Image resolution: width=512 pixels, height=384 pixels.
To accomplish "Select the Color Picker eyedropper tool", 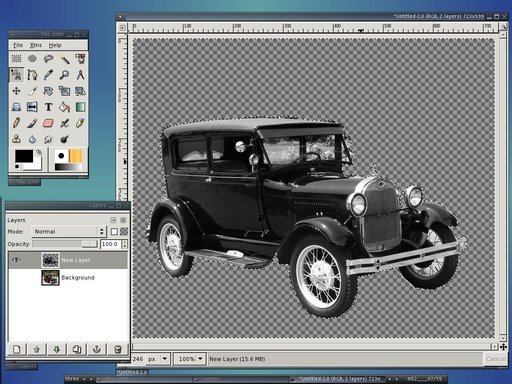I will 48,75.
